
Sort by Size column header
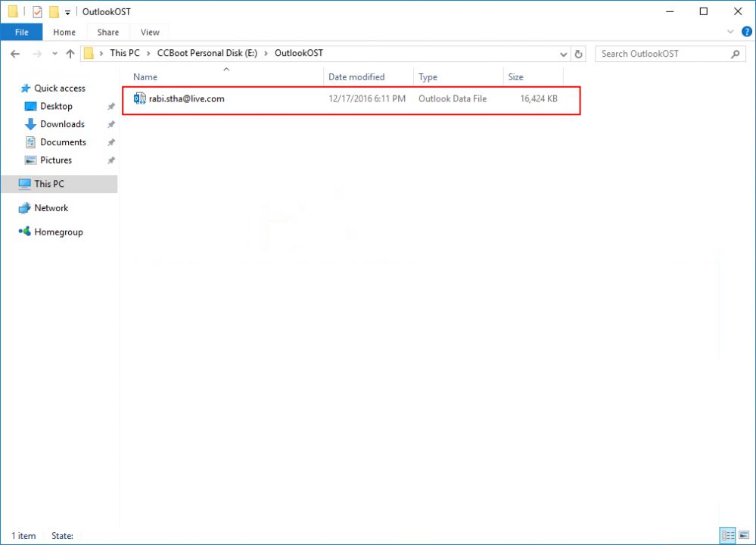click(x=534, y=76)
